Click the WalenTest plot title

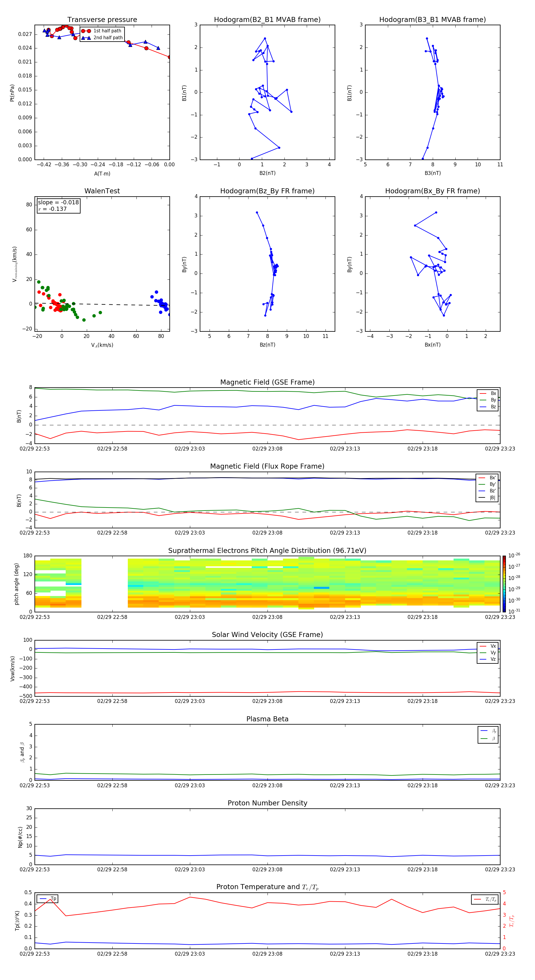point(102,191)
